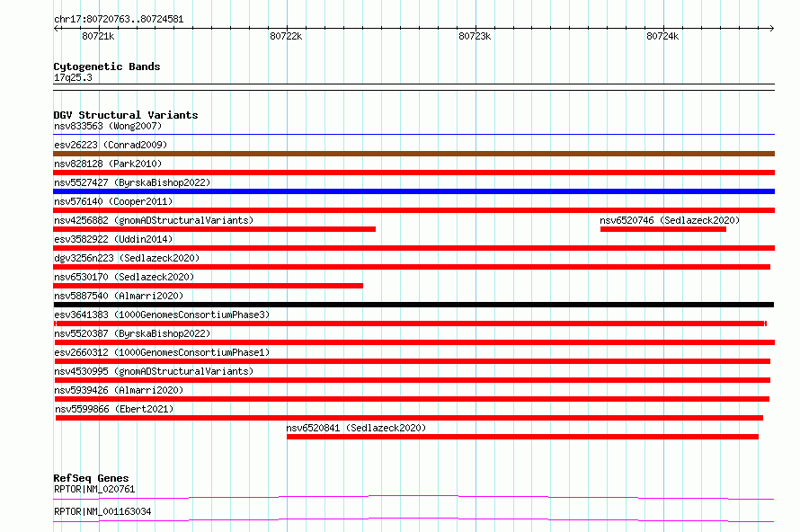Click nsv4530995 (gnomADStructuralVariants) label
Screen dimensions: 800x532
click(154, 371)
